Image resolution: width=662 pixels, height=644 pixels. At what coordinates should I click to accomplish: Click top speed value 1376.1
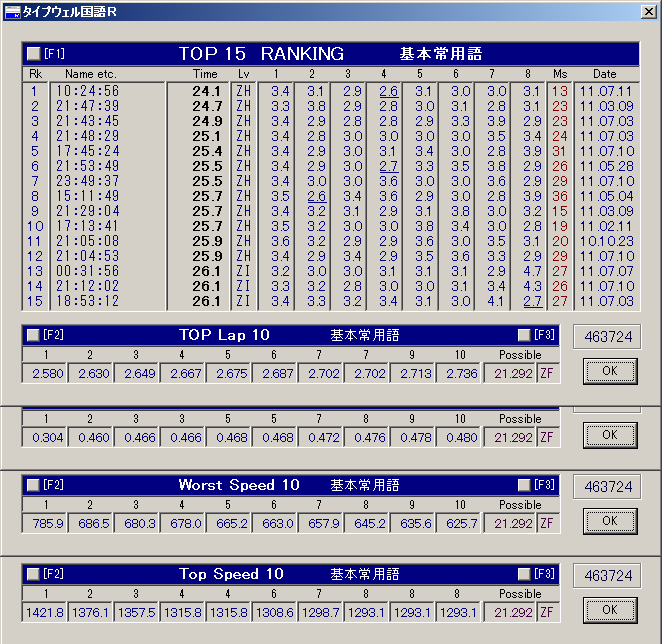90,613
